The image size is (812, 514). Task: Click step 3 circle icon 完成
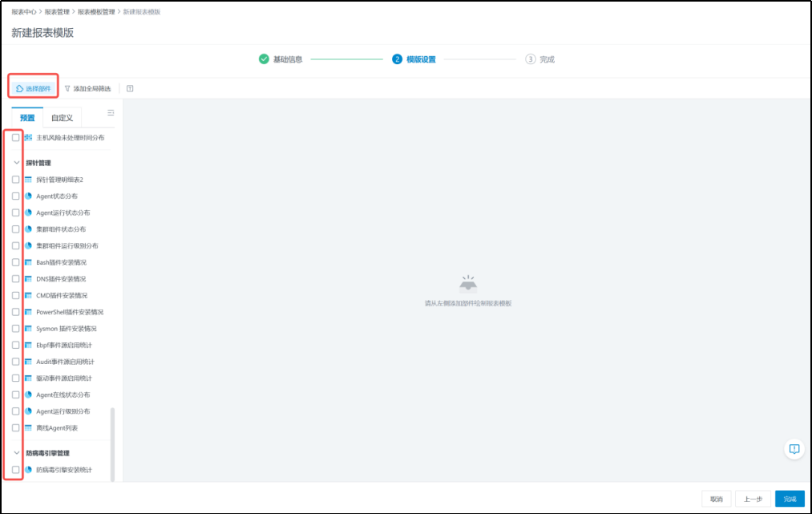tap(530, 59)
